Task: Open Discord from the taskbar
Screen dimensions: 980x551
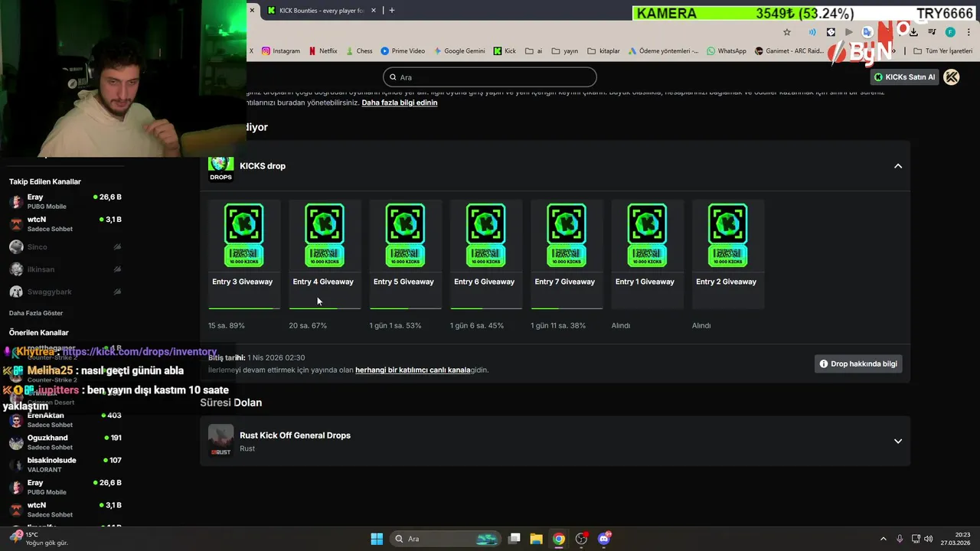Action: tap(604, 539)
